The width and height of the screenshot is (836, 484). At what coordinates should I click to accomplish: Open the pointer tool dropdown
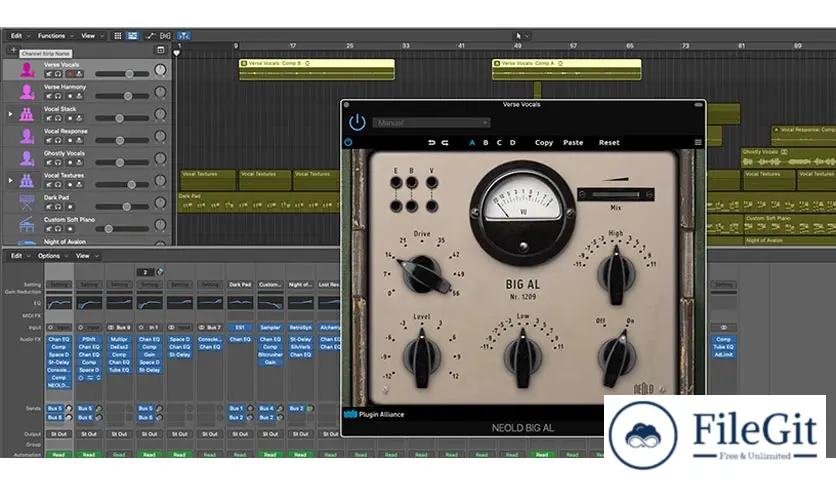[522, 36]
